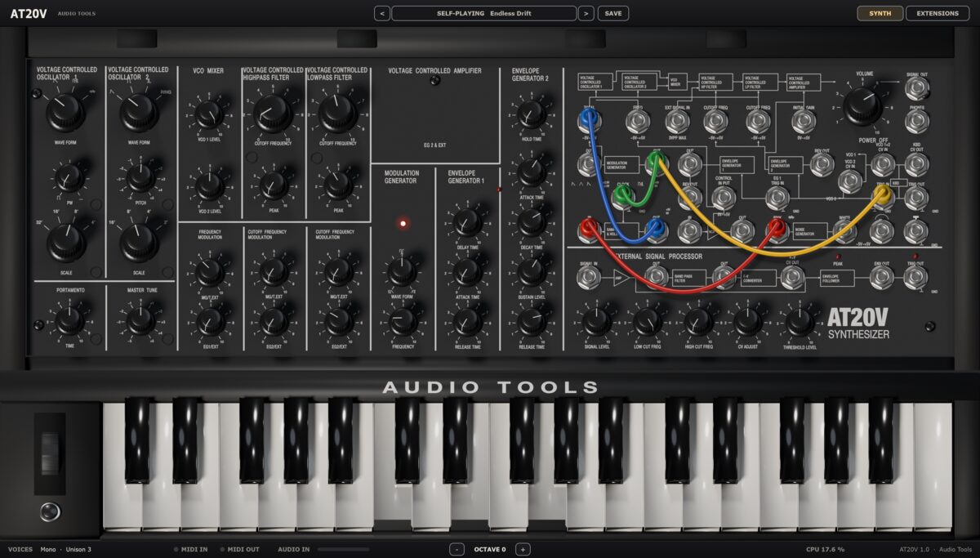This screenshot has width=980, height=558.
Task: Open the EXTENSIONS tab
Action: (938, 13)
